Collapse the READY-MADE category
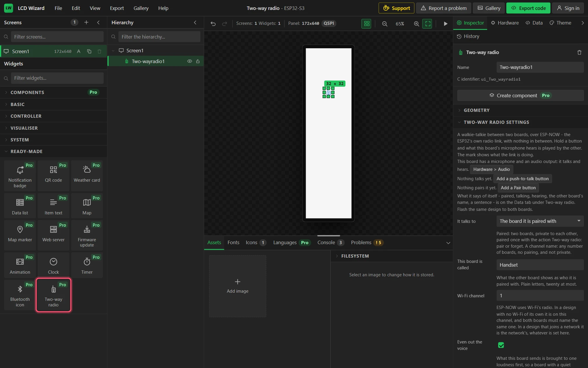Image resolution: width=588 pixels, height=368 pixels. point(53,151)
